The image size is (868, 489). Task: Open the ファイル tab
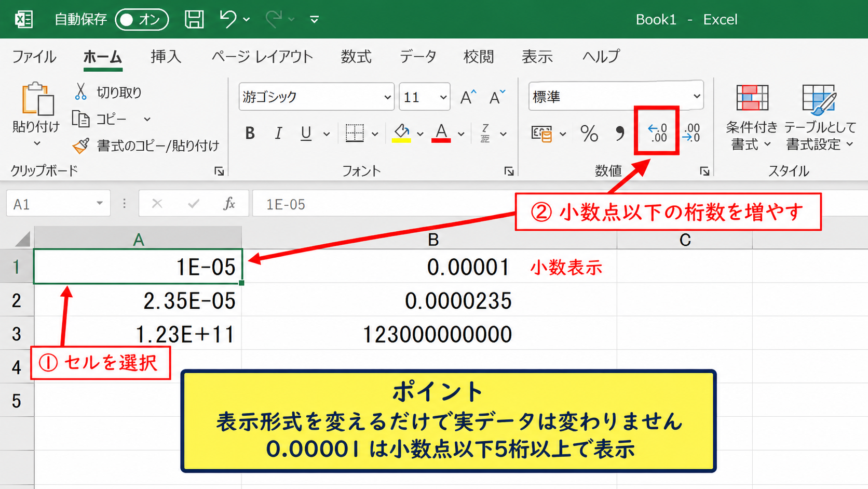[34, 57]
